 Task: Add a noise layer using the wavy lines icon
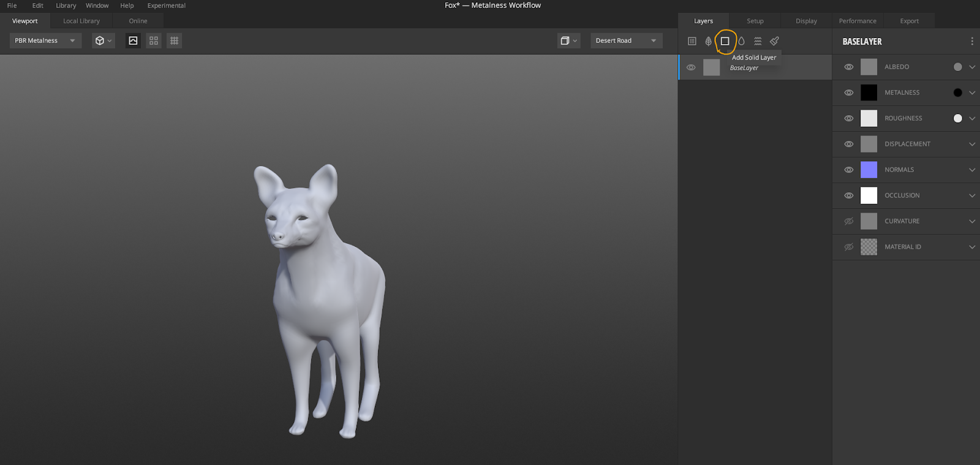758,41
